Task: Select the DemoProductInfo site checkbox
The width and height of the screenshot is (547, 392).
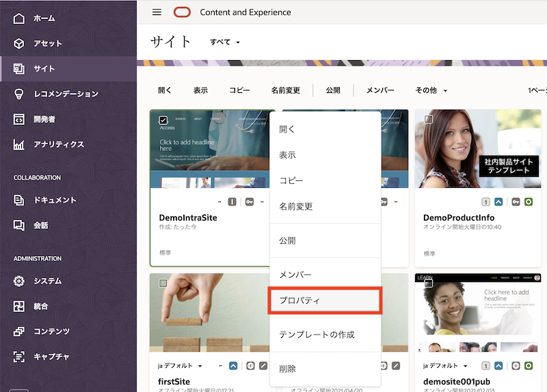Action: [x=428, y=120]
